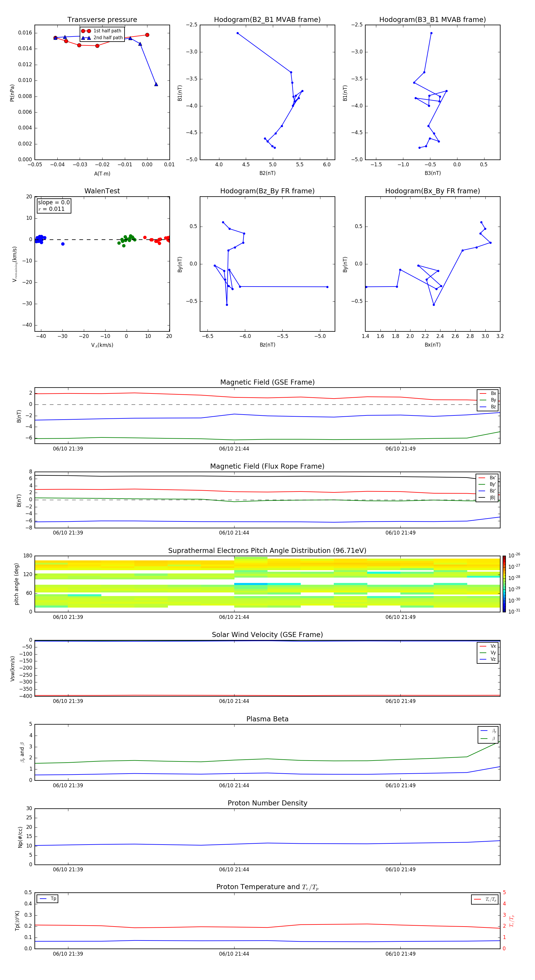
Task: Click the far-right point in Bz_By hodogram
Action: (328, 287)
